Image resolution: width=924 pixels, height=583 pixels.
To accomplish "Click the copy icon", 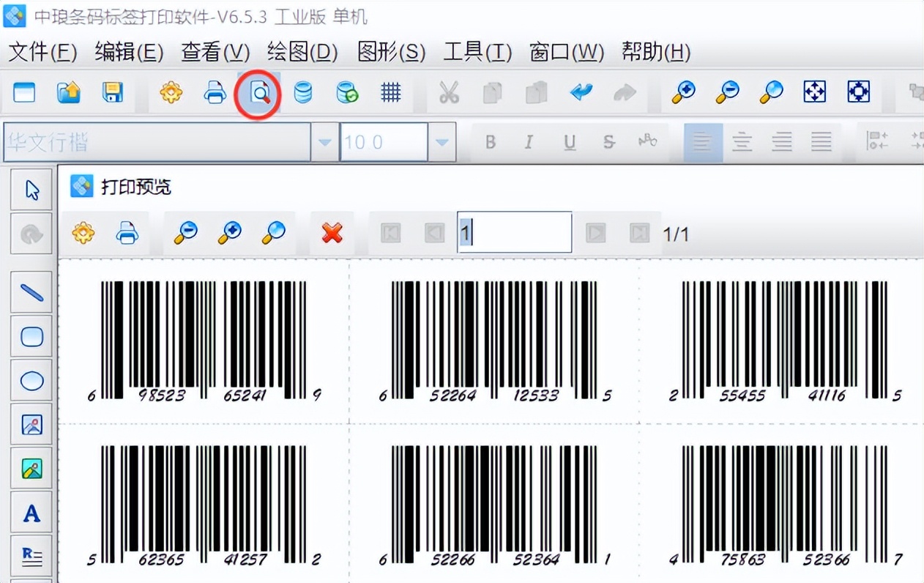I will pos(493,92).
